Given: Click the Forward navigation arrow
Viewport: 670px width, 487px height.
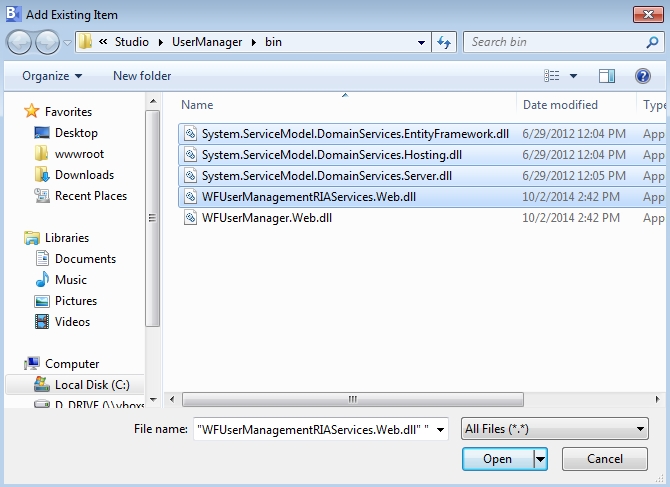Looking at the screenshot, I should pyautogui.click(x=47, y=42).
